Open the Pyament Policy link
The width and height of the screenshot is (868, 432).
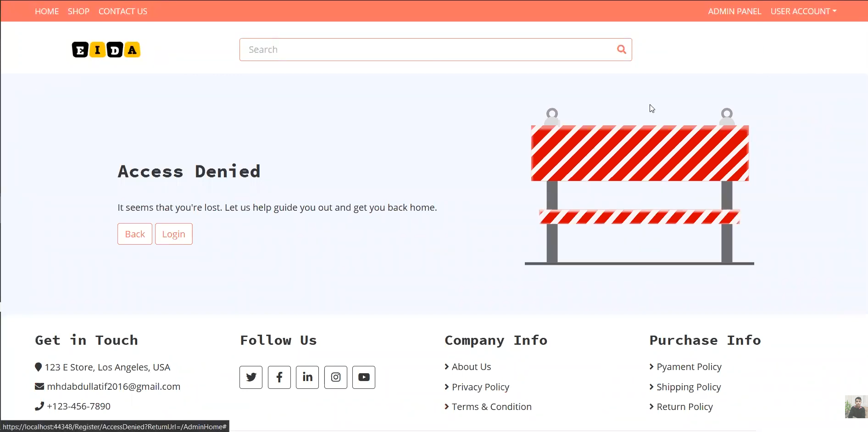click(689, 367)
